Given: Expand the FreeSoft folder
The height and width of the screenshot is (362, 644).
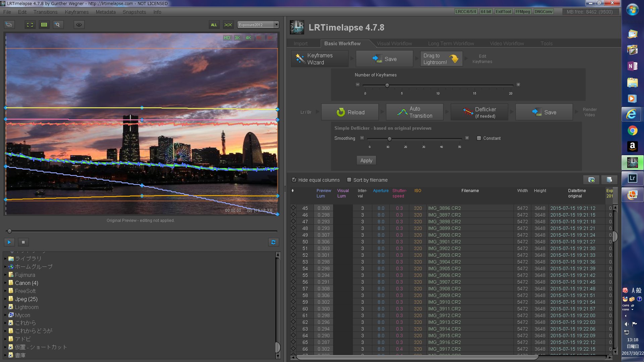Looking at the screenshot, I should [x=5, y=291].
